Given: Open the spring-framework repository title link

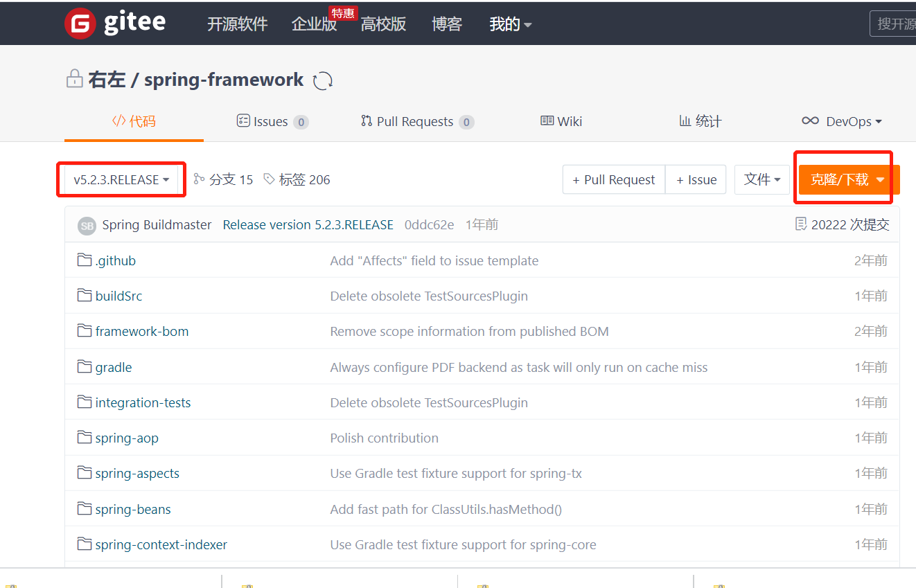Looking at the screenshot, I should (x=224, y=80).
